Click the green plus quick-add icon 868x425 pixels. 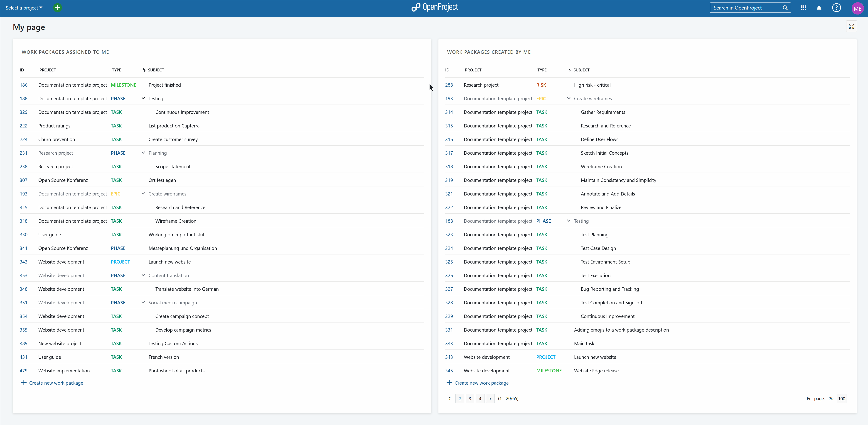pos(58,8)
